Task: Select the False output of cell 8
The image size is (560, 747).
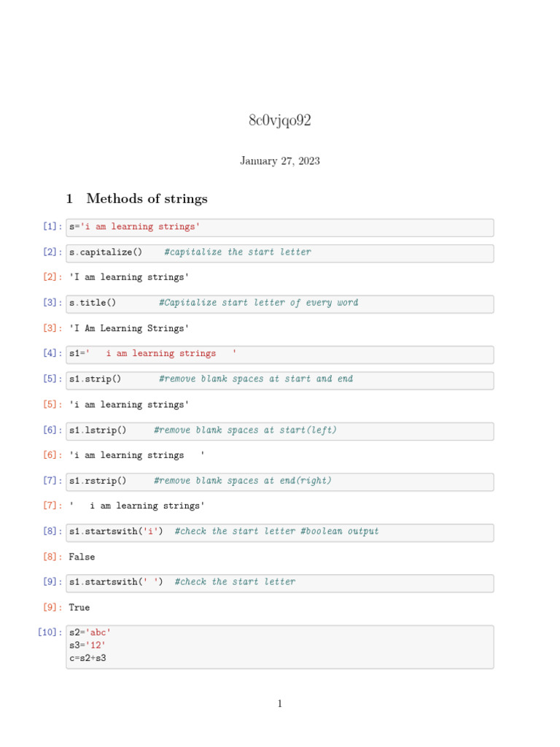Action: (82, 557)
